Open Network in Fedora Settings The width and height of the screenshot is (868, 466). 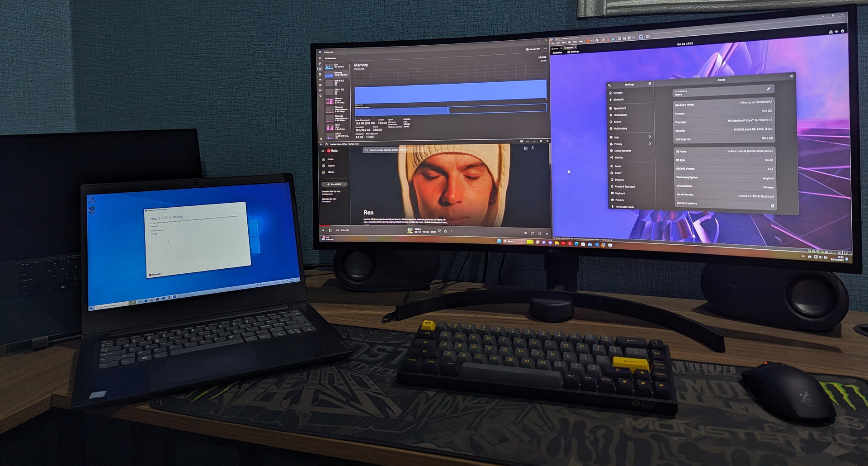[x=630, y=93]
